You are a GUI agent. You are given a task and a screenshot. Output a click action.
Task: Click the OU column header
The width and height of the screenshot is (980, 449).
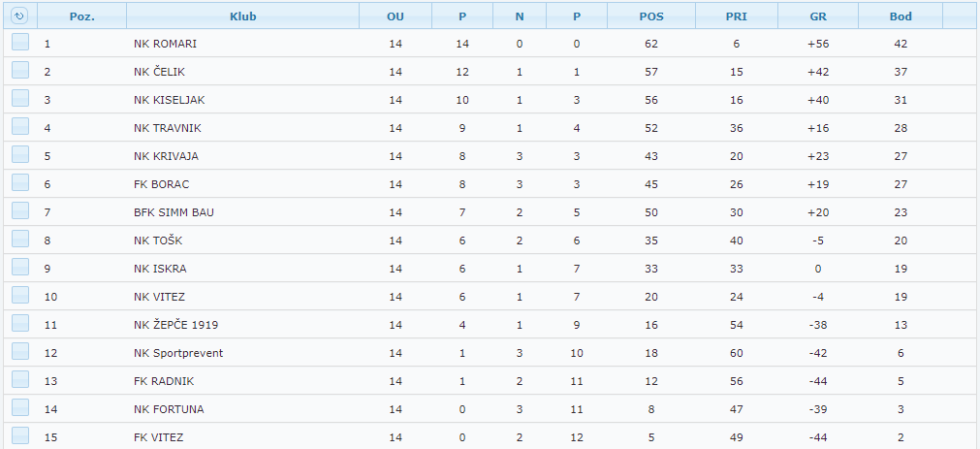pos(395,16)
